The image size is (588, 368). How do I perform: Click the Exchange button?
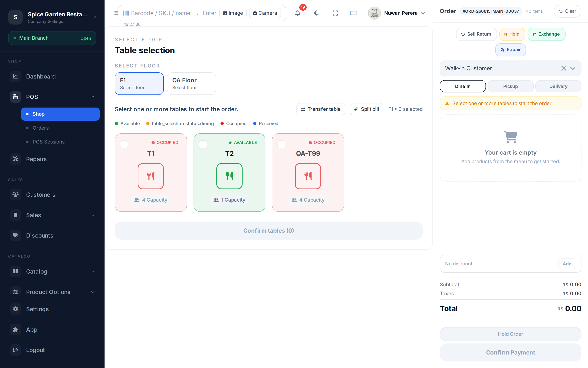pos(546,34)
